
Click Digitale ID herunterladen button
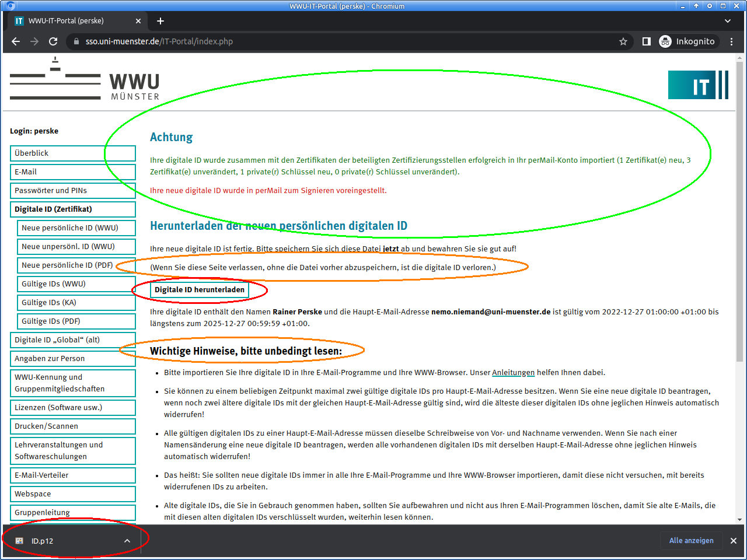pos(200,290)
